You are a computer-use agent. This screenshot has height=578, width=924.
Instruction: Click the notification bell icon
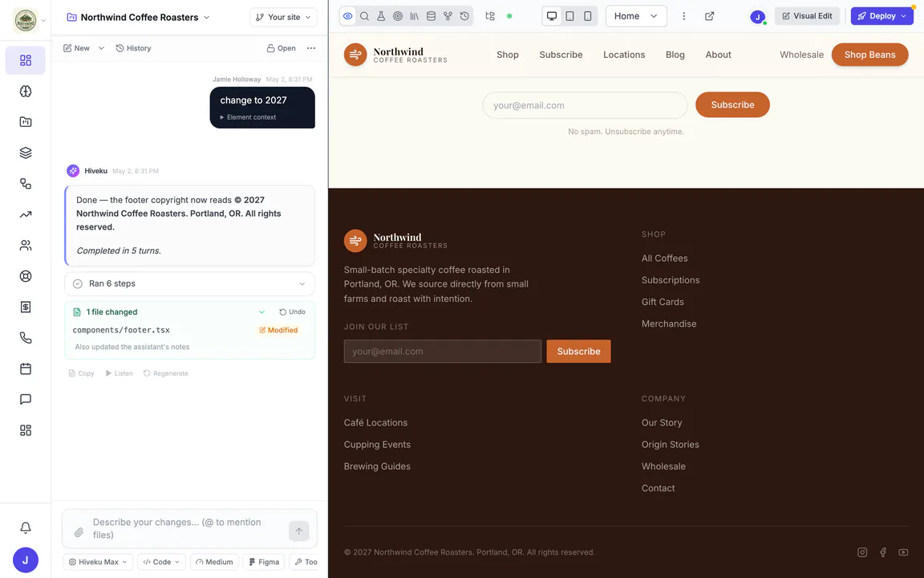pyautogui.click(x=26, y=527)
